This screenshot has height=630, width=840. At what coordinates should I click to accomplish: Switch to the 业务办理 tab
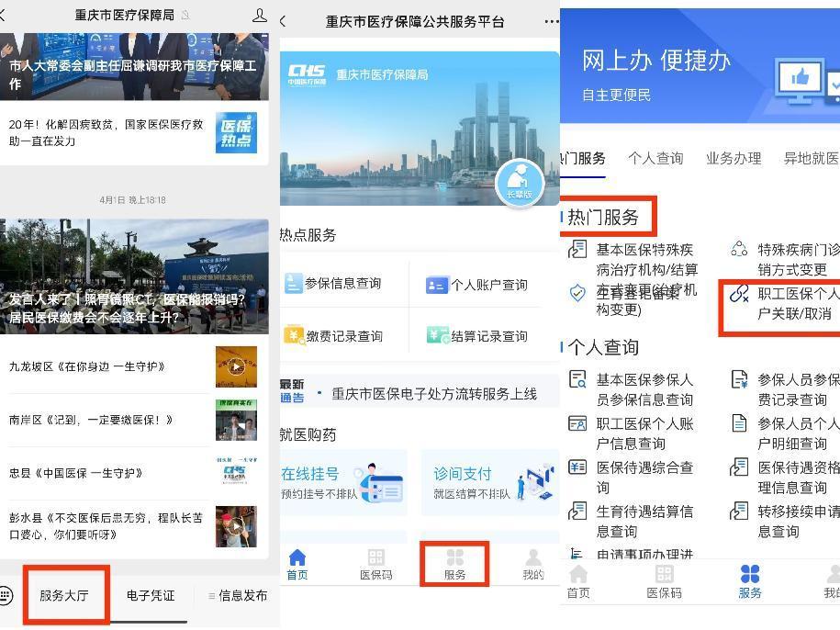(x=734, y=158)
